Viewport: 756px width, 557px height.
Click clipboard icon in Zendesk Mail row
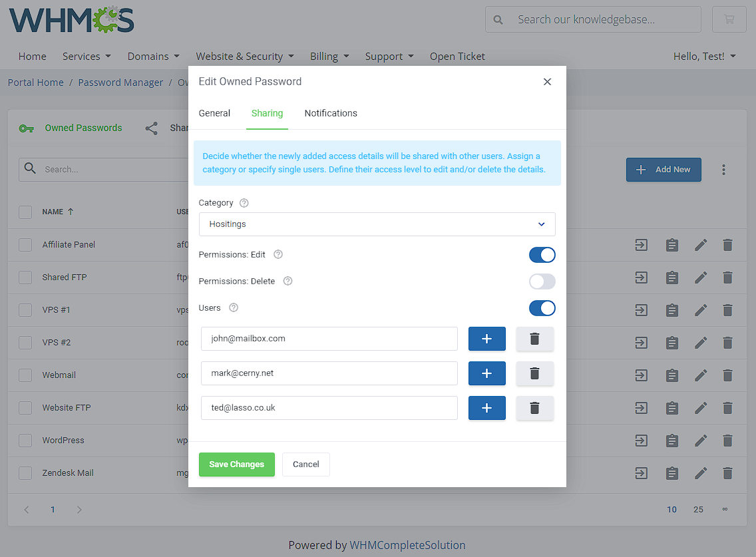(x=671, y=473)
